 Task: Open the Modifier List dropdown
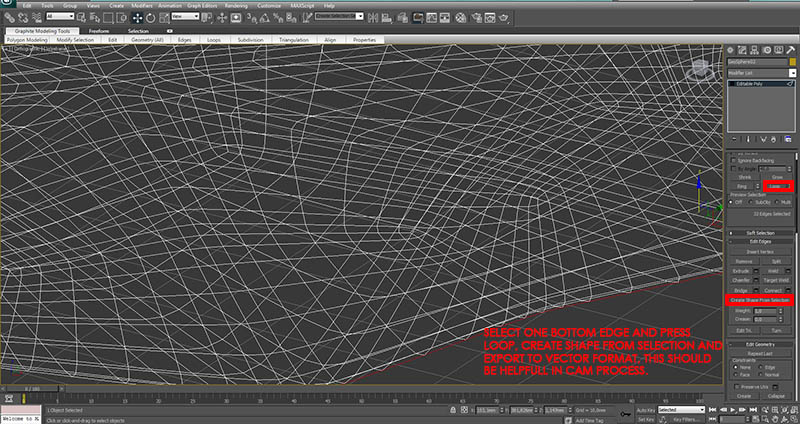[x=761, y=73]
